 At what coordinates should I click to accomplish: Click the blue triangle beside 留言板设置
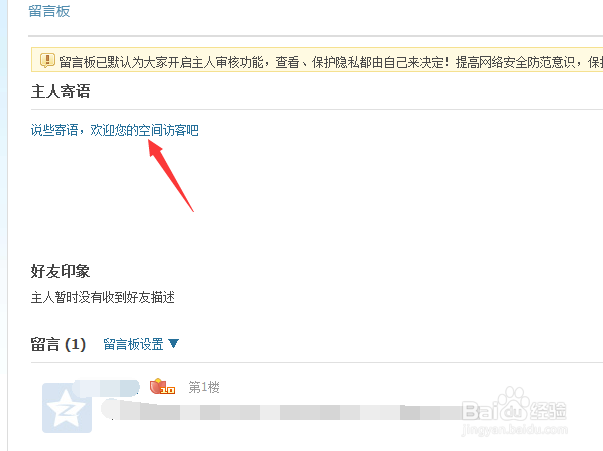173,343
